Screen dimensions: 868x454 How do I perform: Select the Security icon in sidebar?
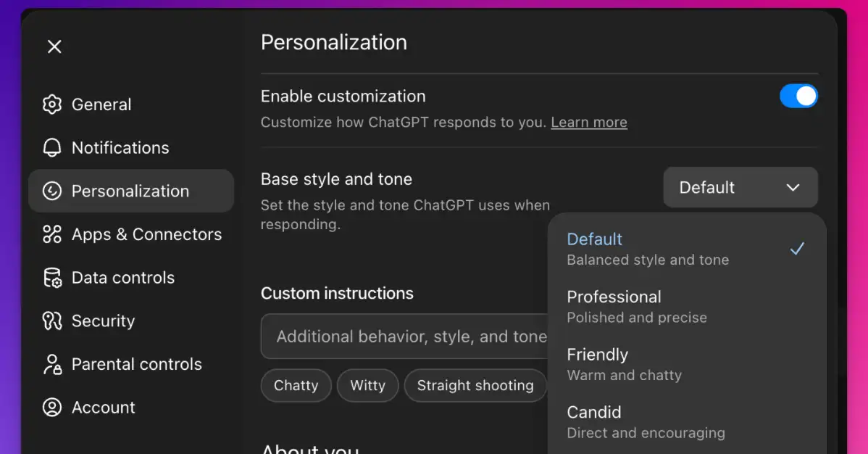point(52,321)
